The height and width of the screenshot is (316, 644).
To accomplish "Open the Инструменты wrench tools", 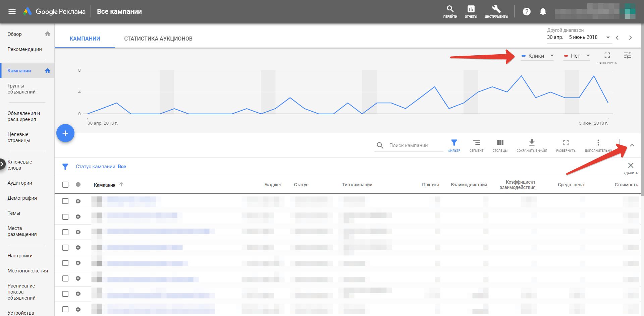I will pos(496,11).
